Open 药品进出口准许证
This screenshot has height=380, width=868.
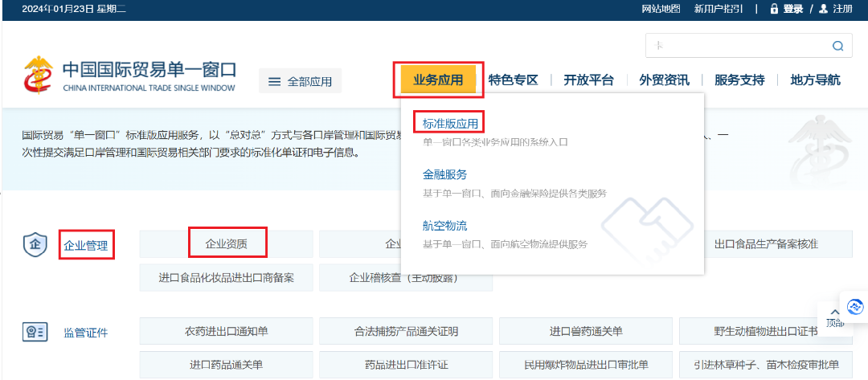(x=406, y=365)
